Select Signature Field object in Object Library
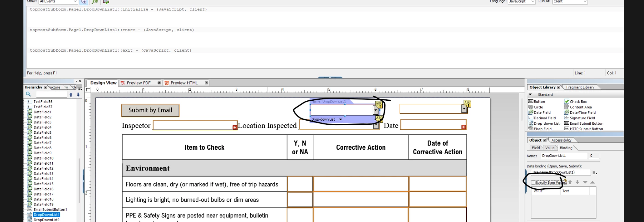Viewport: 644px width, 222px height. pyautogui.click(x=579, y=118)
